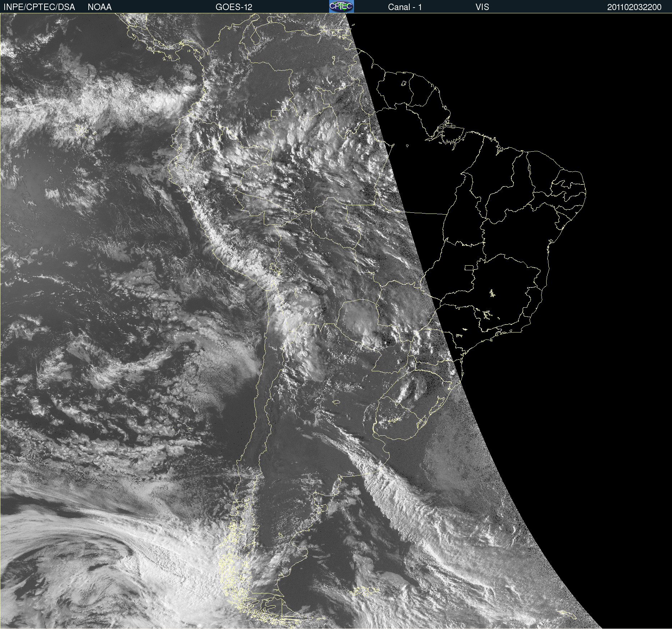Select the VIS channel label
This screenshot has width=672, height=629.
(x=482, y=7)
